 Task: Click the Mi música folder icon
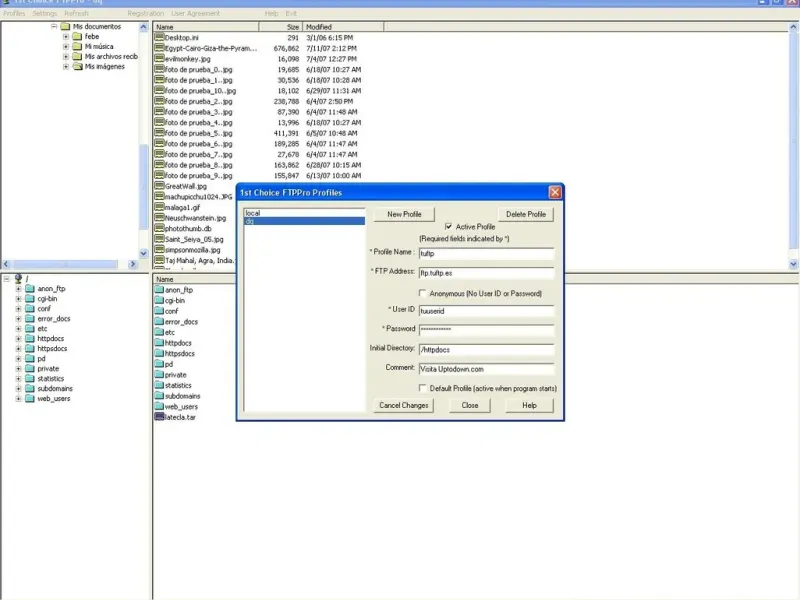pos(77,46)
